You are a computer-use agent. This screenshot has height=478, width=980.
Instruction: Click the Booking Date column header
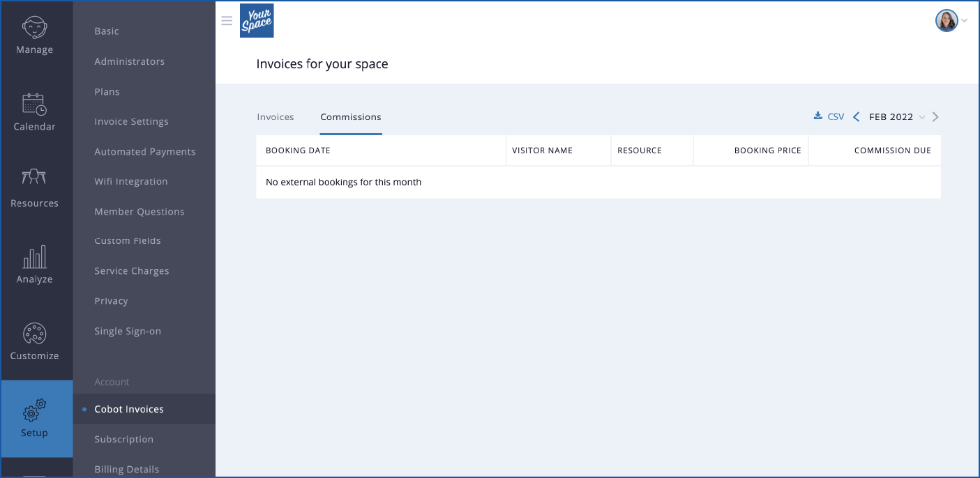298,150
